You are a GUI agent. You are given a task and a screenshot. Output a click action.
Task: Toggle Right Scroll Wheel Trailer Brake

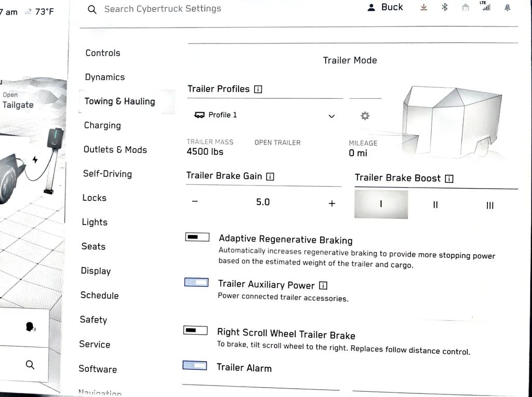point(195,330)
